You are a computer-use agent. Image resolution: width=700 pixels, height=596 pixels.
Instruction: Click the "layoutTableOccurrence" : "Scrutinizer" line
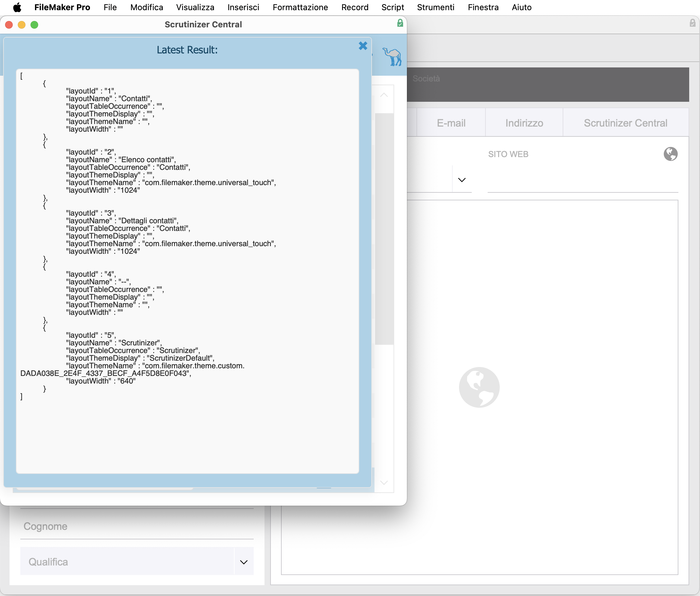click(133, 350)
